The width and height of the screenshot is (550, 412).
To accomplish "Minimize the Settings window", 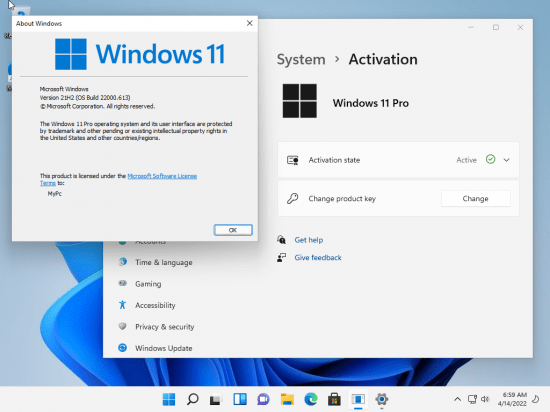I will [x=471, y=27].
